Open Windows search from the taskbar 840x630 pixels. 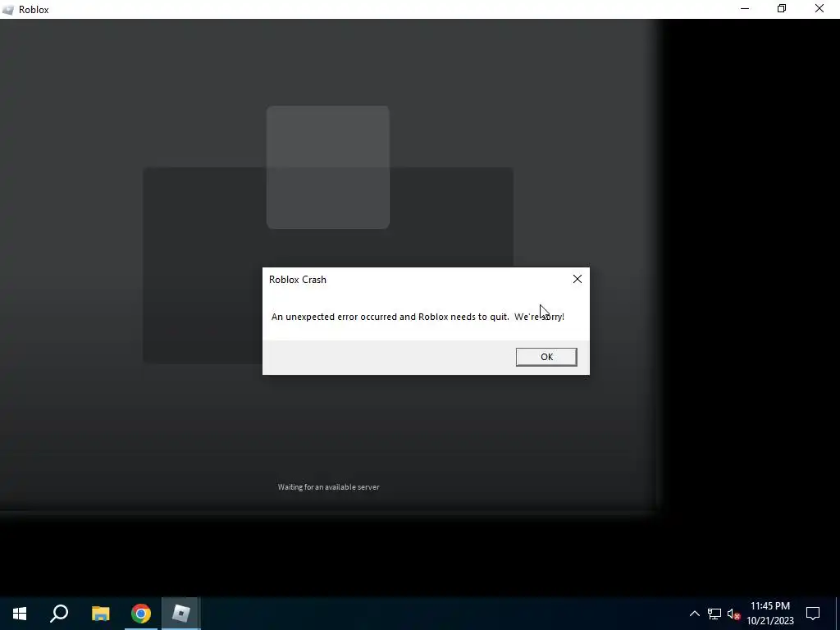coord(59,614)
